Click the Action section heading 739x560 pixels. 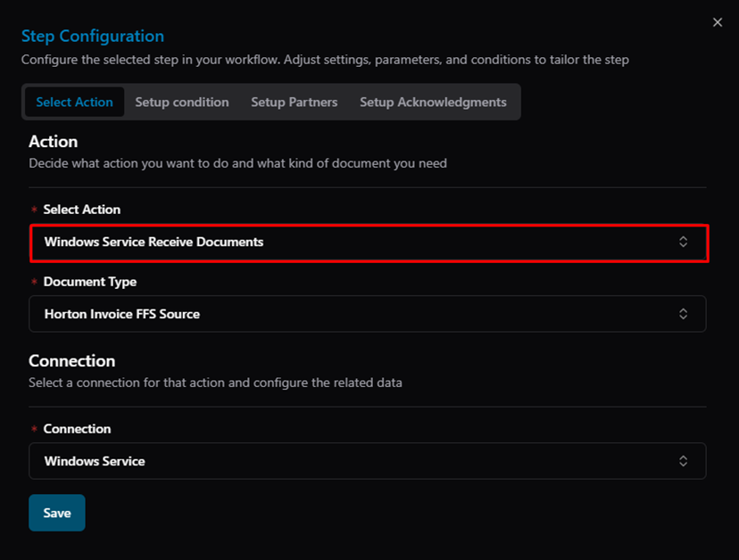(x=54, y=141)
